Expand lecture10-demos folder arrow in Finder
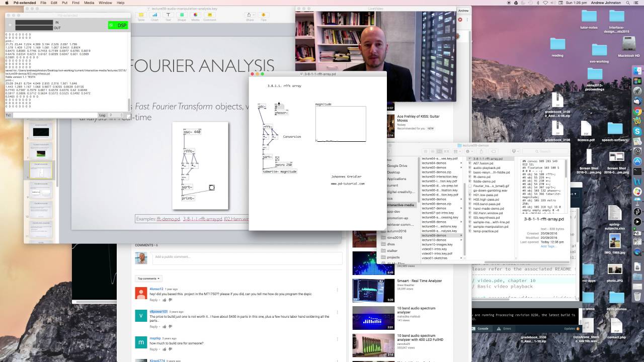644x362 pixels. pyautogui.click(x=461, y=240)
